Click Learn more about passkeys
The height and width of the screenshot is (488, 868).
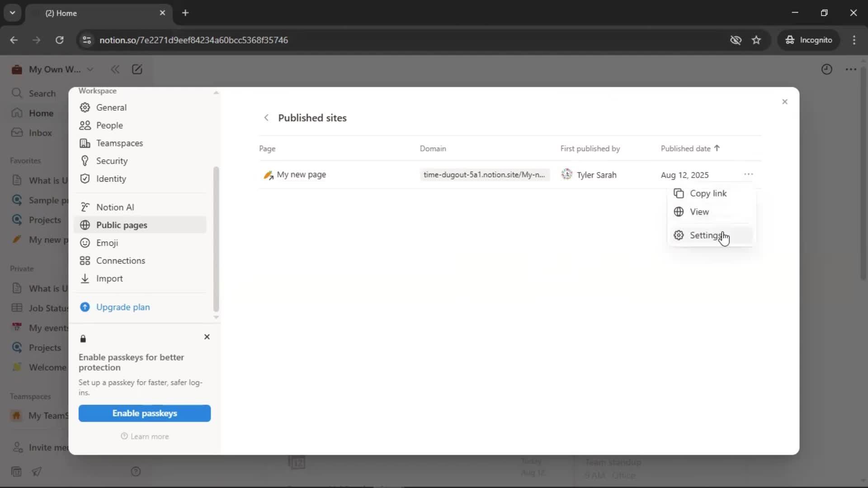(x=145, y=436)
